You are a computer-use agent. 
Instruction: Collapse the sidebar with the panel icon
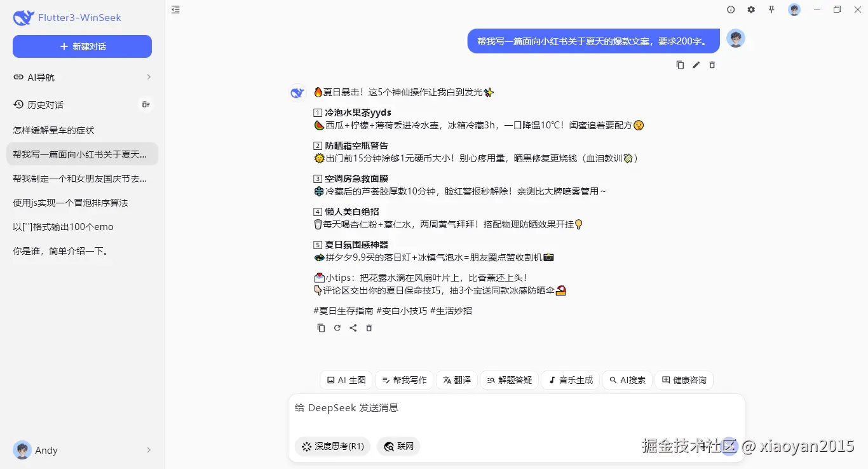(x=175, y=10)
